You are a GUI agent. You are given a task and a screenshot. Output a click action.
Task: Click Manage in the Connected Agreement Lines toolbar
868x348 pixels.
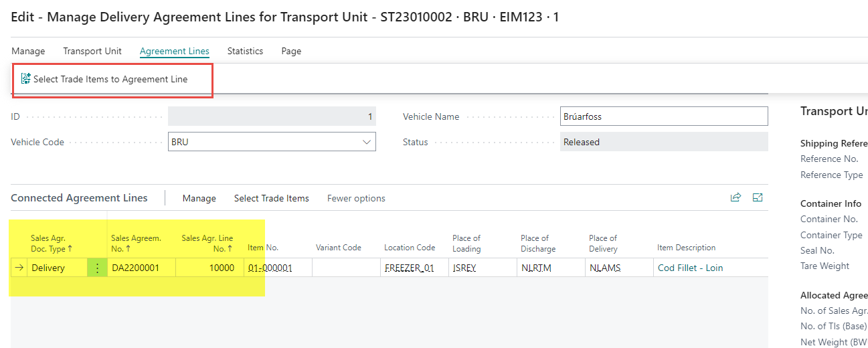199,198
